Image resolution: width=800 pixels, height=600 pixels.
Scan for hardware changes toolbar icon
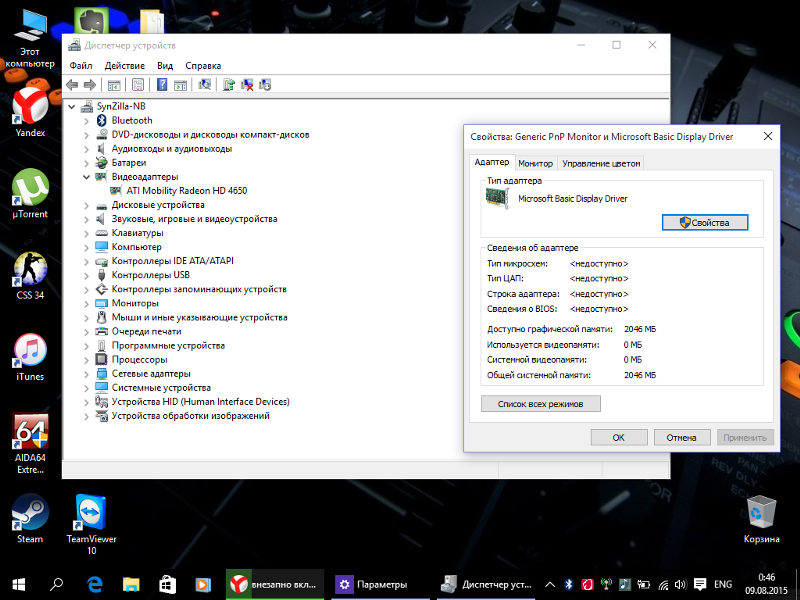(205, 85)
